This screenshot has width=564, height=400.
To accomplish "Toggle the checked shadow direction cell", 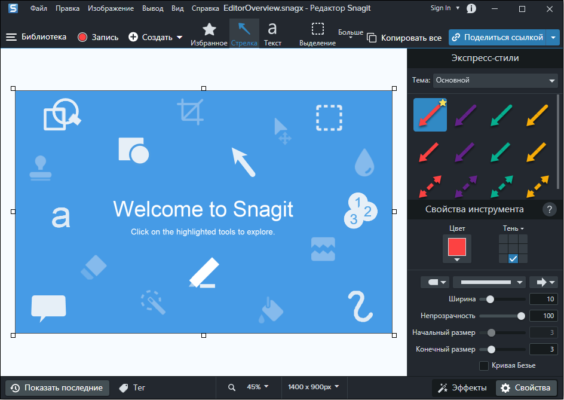I will pyautogui.click(x=513, y=259).
